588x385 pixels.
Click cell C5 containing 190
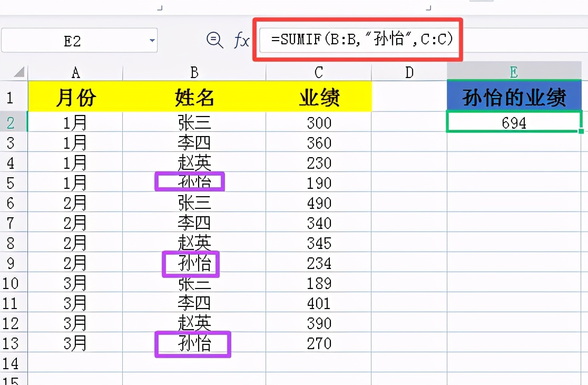[318, 182]
